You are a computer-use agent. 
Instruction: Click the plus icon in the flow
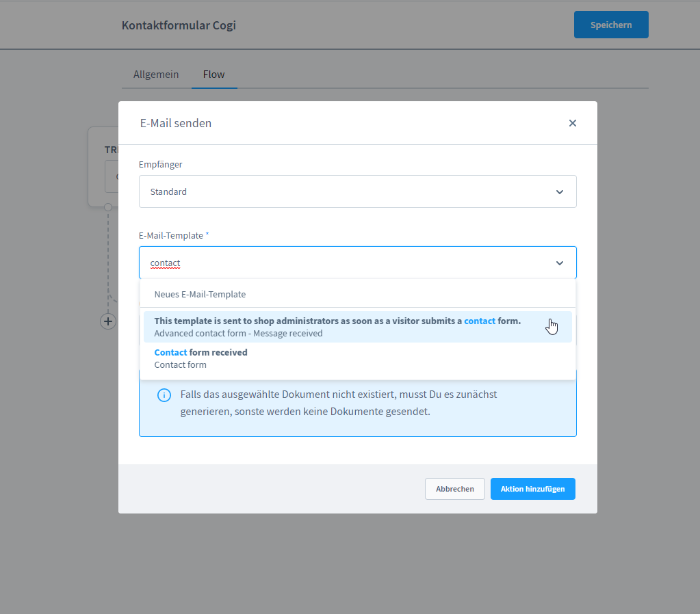108,321
